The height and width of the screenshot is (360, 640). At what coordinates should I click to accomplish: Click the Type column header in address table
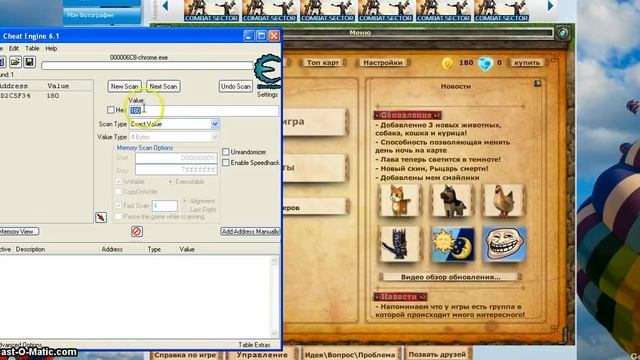(x=154, y=249)
